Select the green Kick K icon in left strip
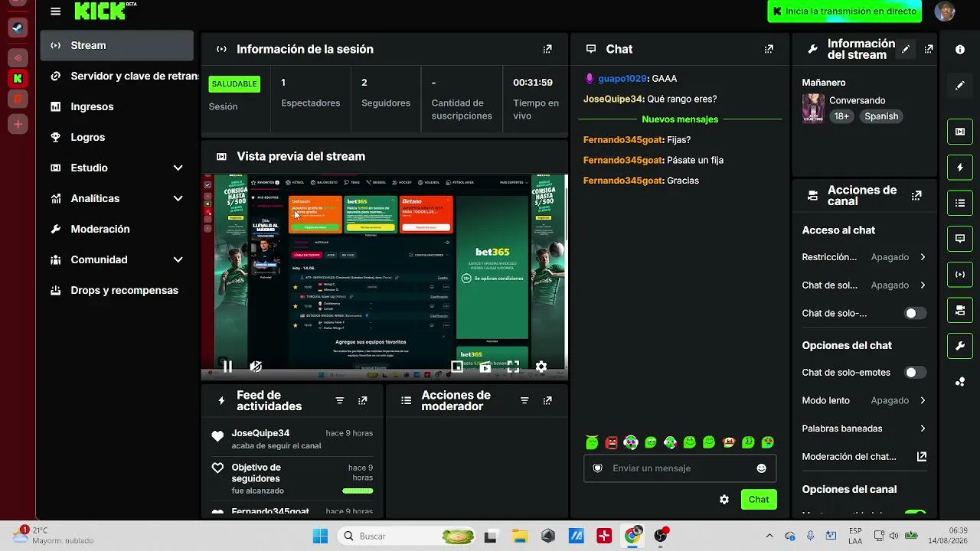The width and height of the screenshot is (980, 551). pos(18,78)
